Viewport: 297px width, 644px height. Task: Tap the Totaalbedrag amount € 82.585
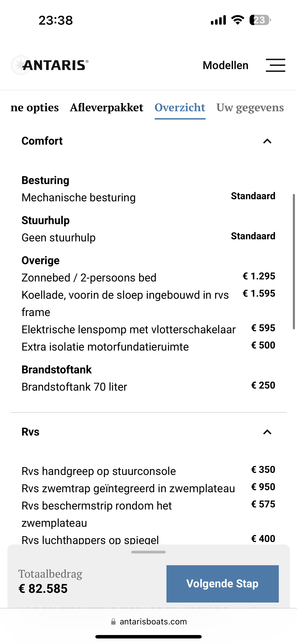click(43, 588)
